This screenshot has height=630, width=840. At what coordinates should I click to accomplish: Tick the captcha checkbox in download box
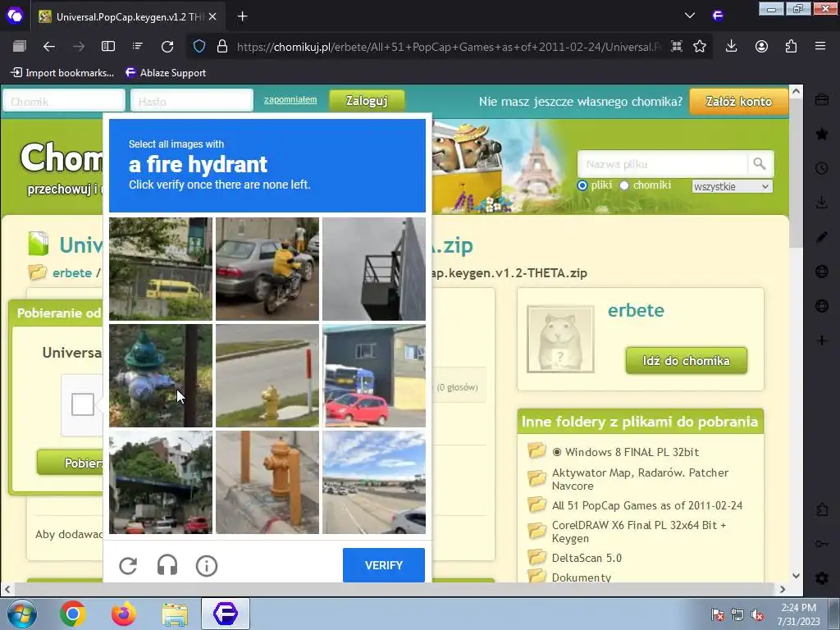tap(83, 404)
